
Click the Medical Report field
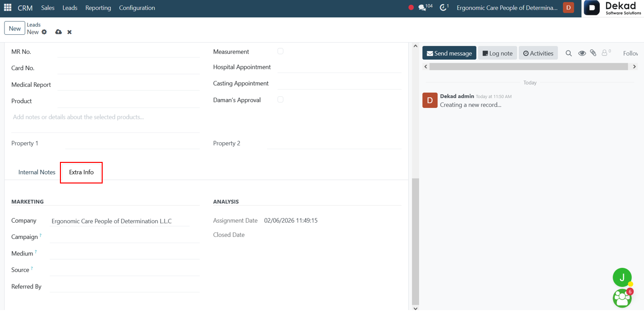coord(129,85)
